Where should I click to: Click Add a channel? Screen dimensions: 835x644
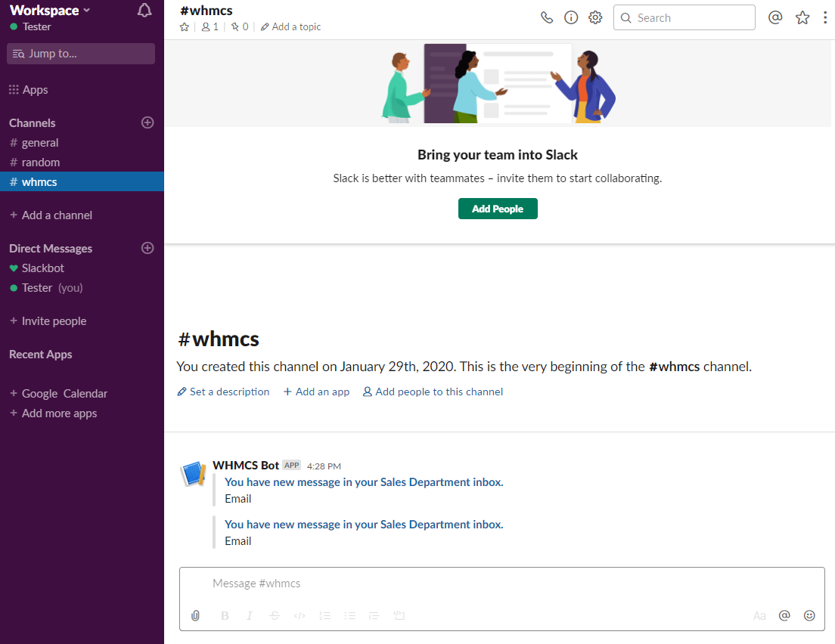51,215
